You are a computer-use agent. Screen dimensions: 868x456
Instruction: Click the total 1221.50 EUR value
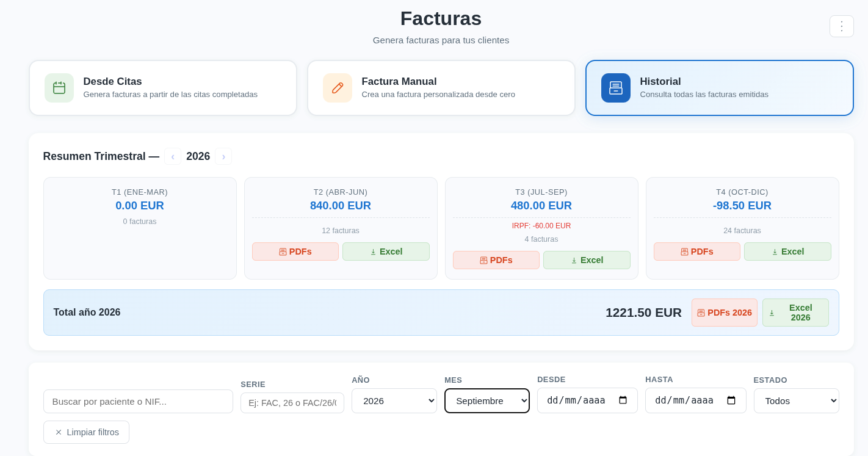coord(643,313)
